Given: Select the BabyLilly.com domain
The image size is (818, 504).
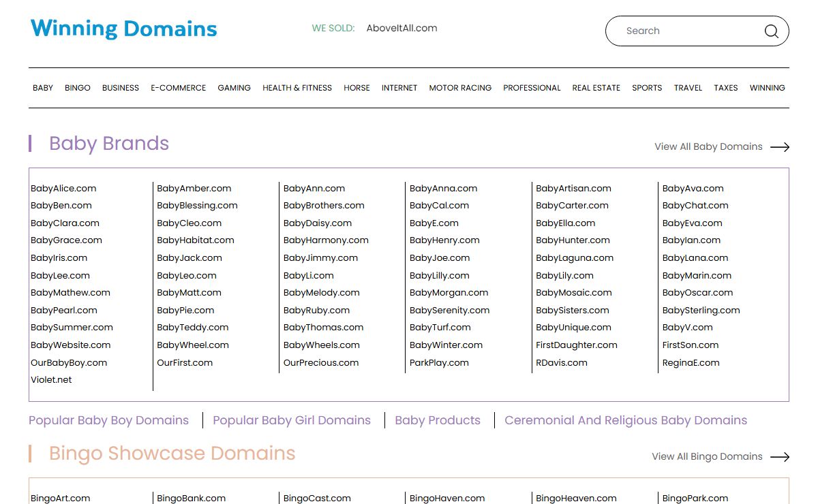Looking at the screenshot, I should point(440,276).
